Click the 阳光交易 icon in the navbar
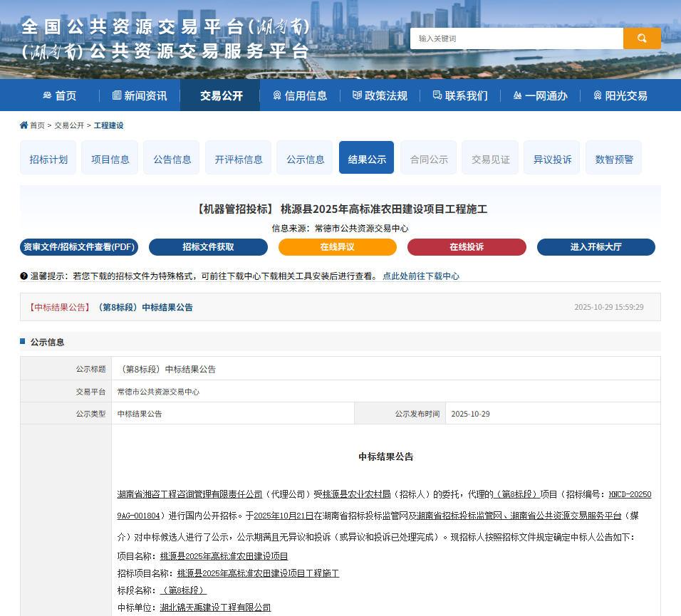The height and width of the screenshot is (616, 681). (598, 95)
